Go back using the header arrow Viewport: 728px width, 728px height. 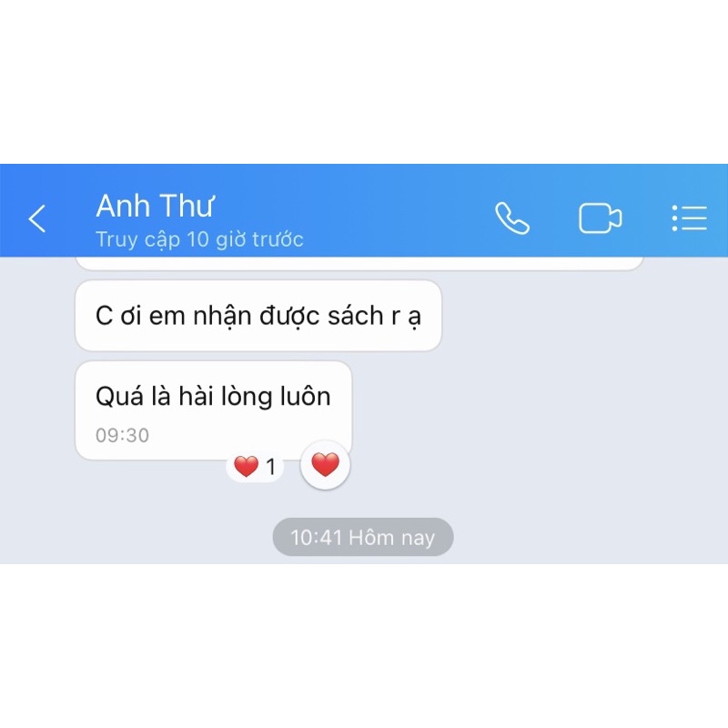point(37,218)
